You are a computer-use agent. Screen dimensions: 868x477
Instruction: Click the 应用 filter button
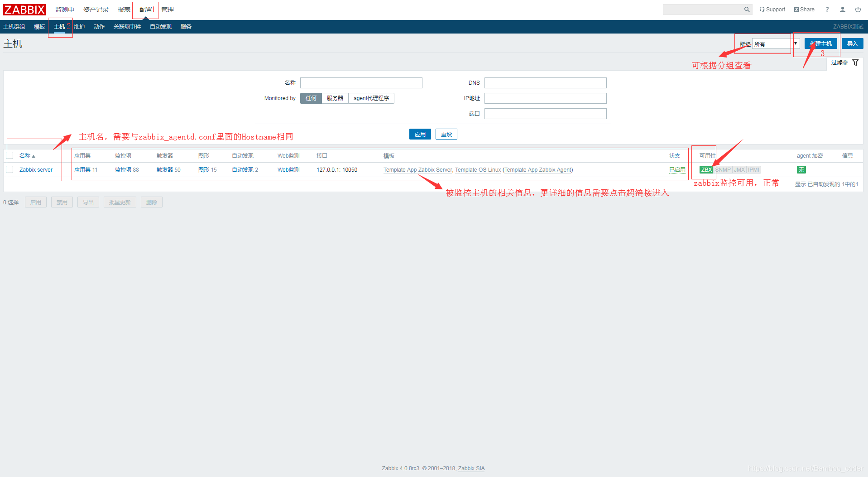click(420, 135)
